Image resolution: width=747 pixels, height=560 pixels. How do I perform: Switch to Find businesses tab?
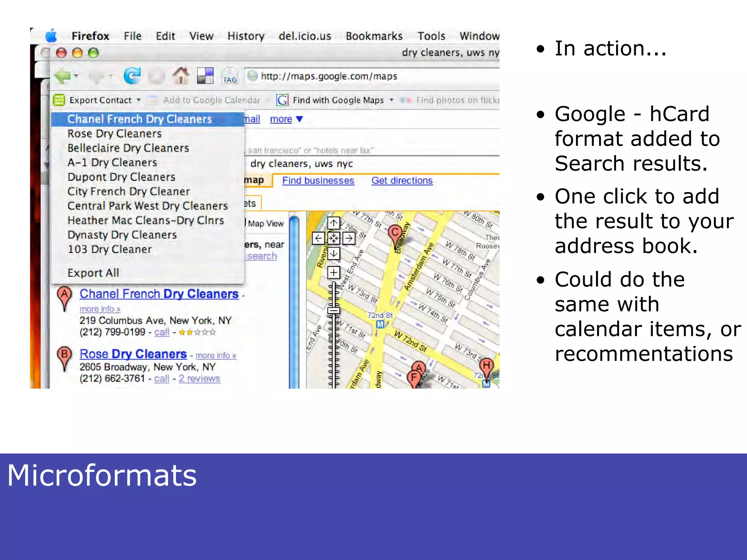(318, 180)
